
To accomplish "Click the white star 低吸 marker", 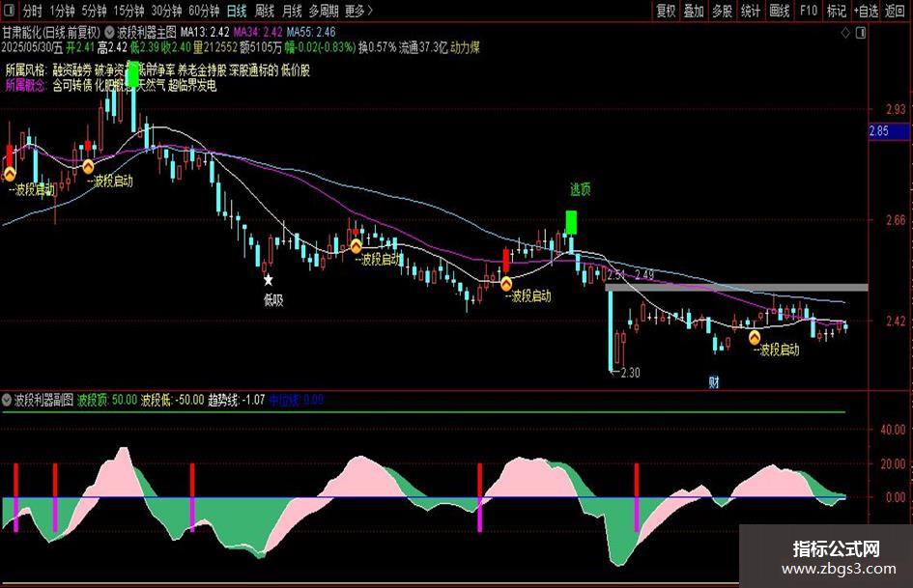I will point(269,280).
